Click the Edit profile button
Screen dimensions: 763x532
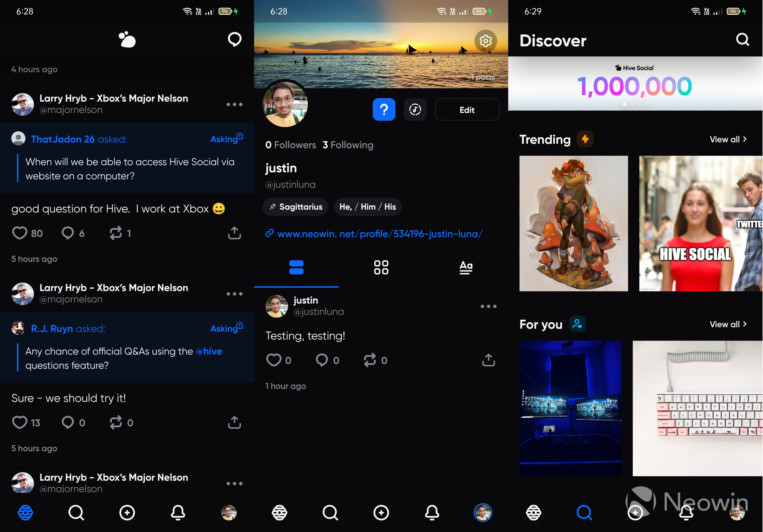point(467,110)
